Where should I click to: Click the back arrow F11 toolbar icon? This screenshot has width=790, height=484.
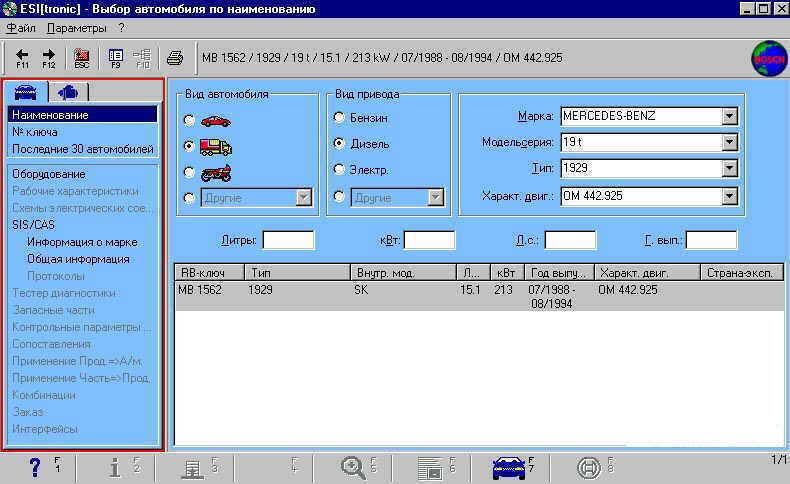point(22,57)
